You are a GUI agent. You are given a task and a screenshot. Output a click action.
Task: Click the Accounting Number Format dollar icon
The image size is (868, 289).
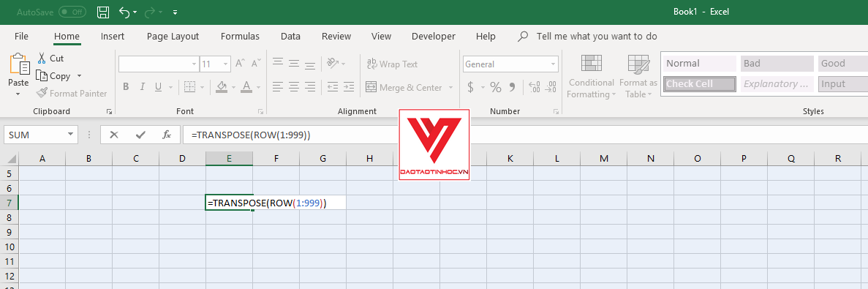click(470, 87)
